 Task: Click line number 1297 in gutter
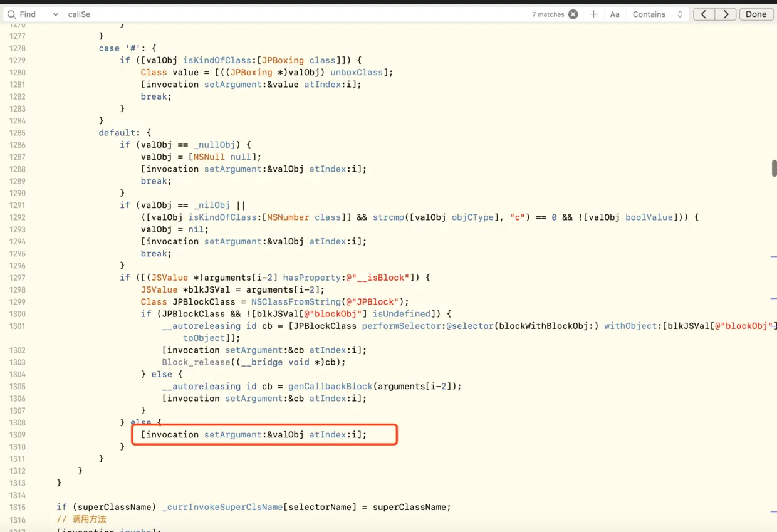18,278
